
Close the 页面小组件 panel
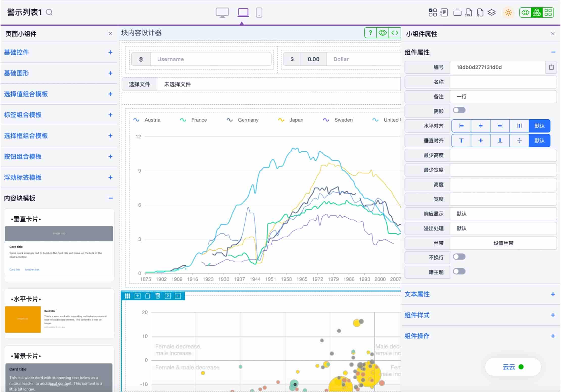coord(110,34)
